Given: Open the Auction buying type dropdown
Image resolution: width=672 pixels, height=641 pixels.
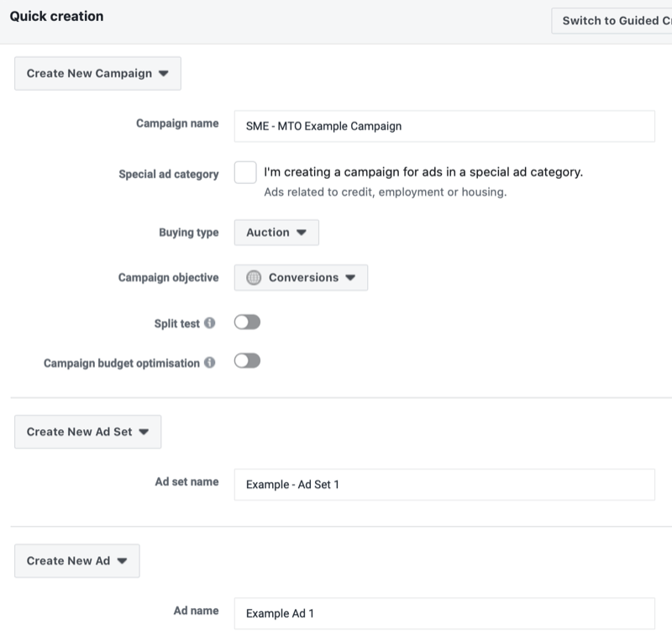Looking at the screenshot, I should [276, 233].
